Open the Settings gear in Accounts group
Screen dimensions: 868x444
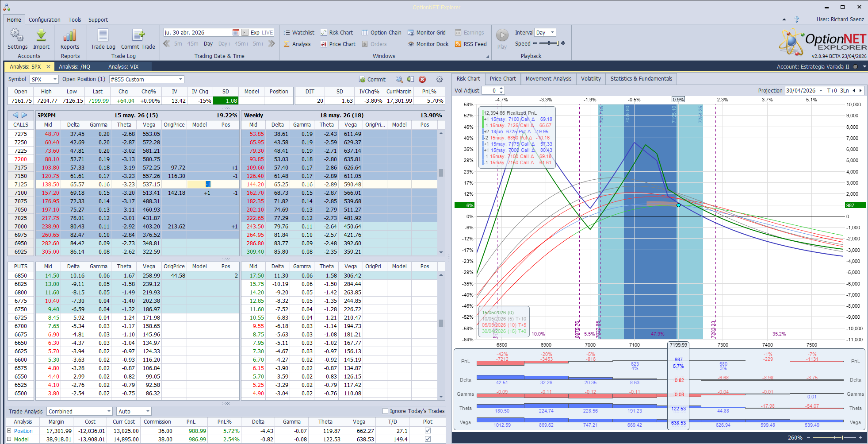pos(17,39)
